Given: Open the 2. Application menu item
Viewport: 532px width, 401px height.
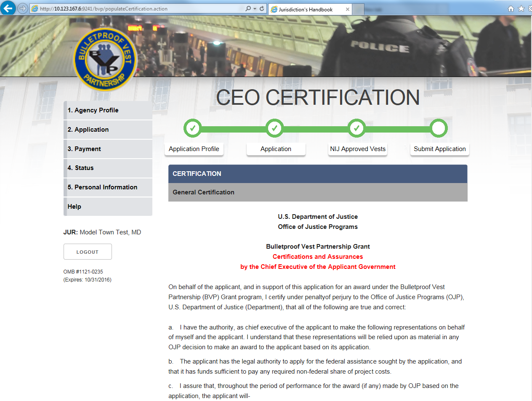Looking at the screenshot, I should [108, 130].
